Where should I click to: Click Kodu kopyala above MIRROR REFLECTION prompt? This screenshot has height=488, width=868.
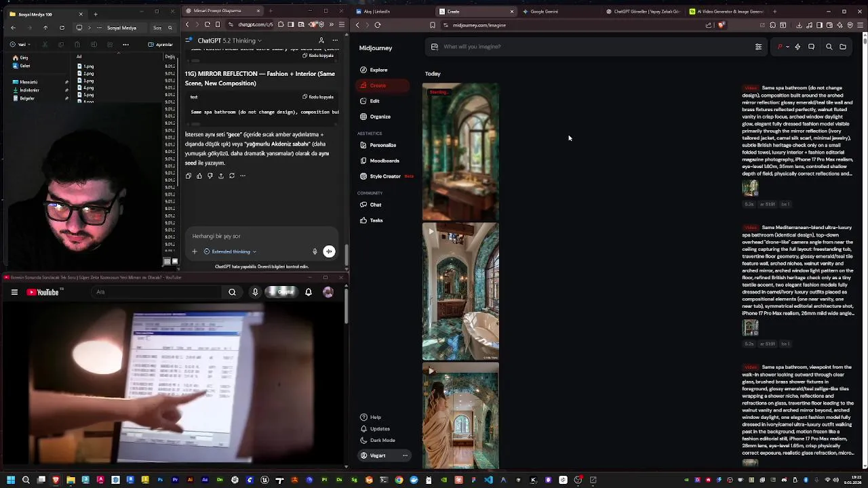point(318,97)
